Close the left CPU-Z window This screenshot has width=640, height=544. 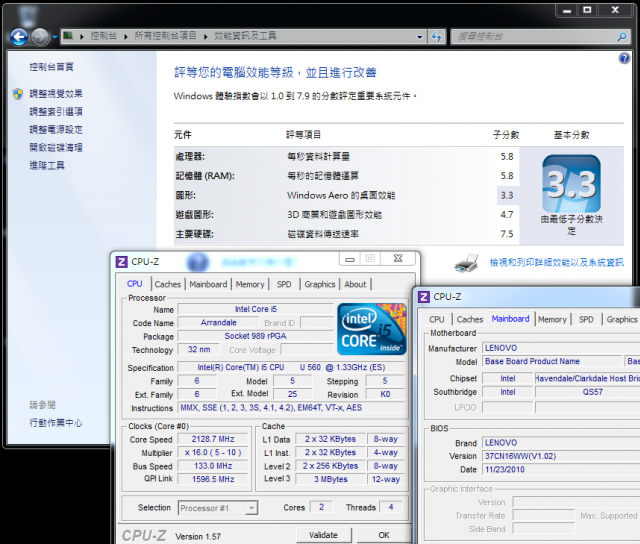coord(398,258)
